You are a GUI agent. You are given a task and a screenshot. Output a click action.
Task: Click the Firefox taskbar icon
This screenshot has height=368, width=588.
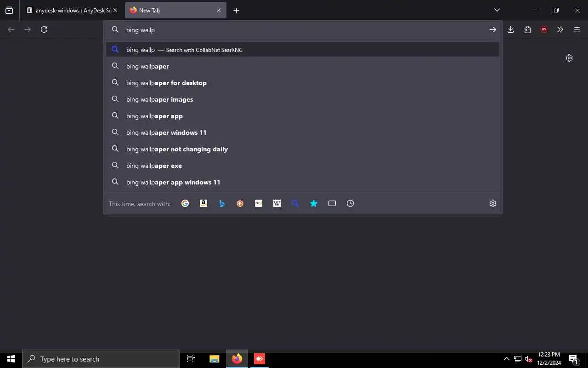point(237,359)
